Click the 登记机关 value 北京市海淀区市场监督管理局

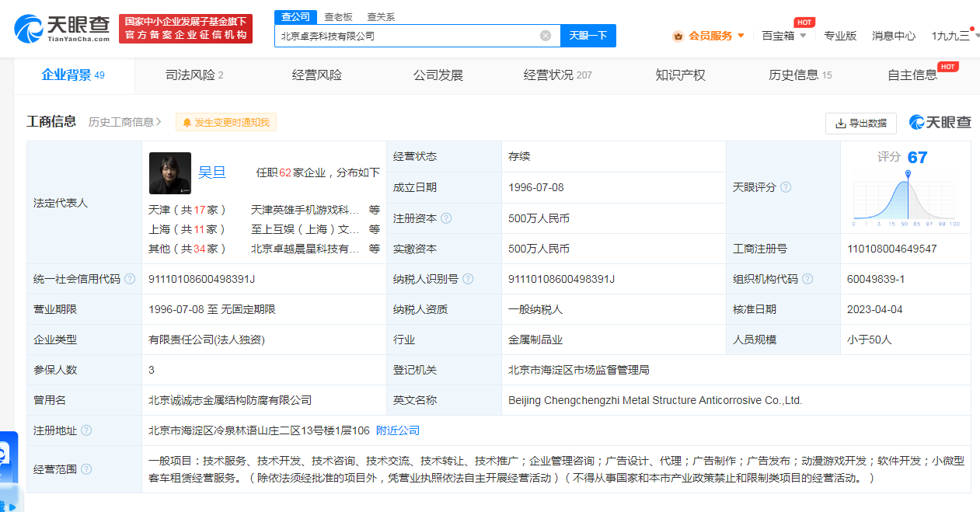tap(578, 370)
